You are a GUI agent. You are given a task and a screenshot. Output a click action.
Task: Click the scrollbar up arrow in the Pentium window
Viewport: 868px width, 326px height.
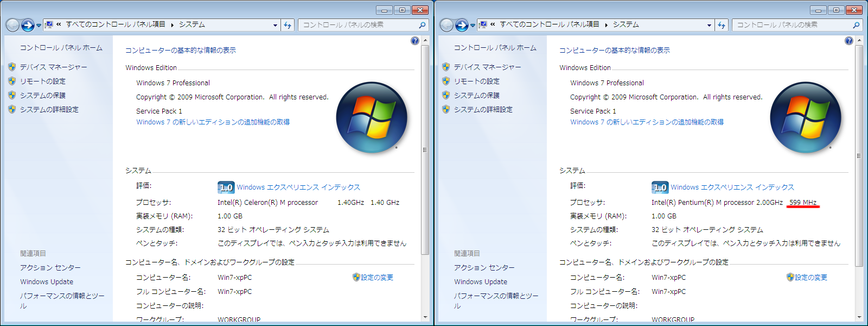pos(859,40)
